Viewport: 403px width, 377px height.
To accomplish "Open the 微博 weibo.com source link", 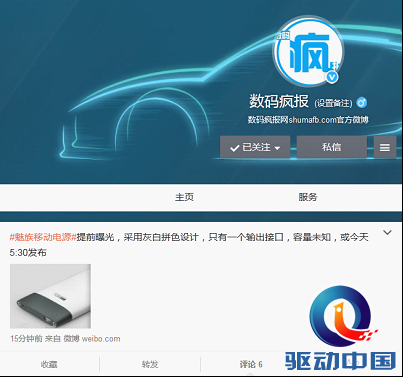I will click(92, 339).
